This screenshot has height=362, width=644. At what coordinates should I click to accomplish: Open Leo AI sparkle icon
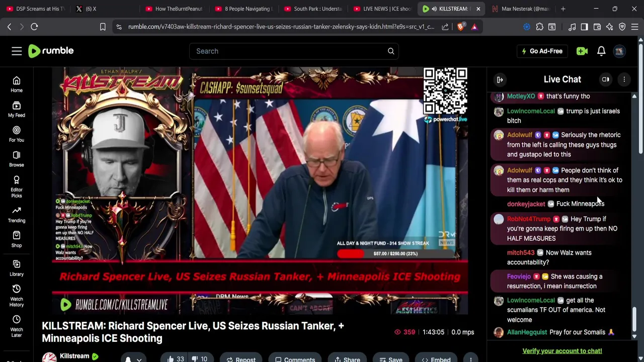(x=610, y=27)
